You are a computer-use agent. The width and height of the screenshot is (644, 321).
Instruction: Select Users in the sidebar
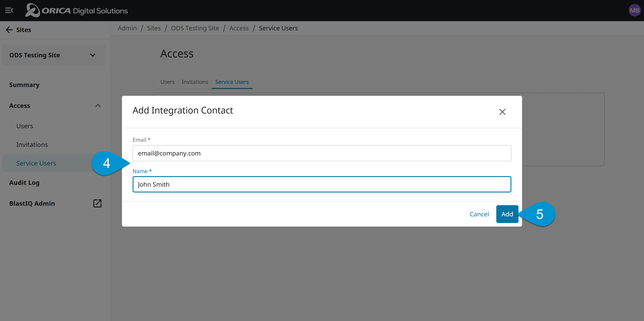click(25, 126)
